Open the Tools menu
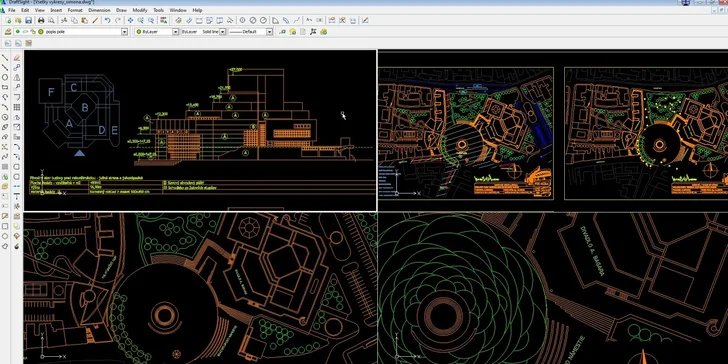 pyautogui.click(x=158, y=10)
